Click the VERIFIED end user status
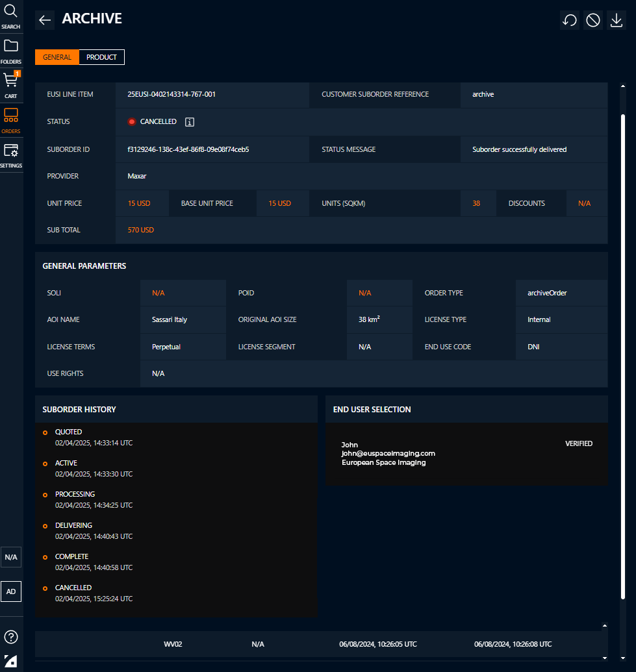The width and height of the screenshot is (636, 672). [x=579, y=443]
